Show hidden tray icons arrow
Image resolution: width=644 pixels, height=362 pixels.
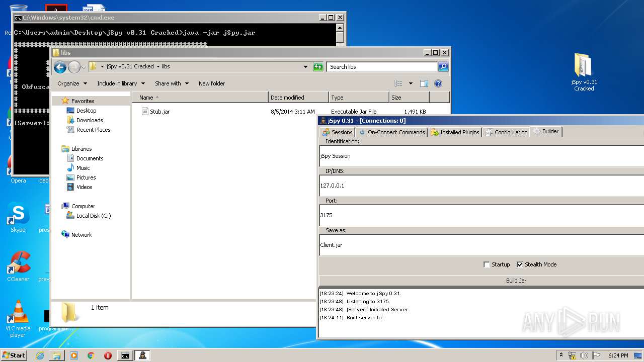[x=561, y=355]
